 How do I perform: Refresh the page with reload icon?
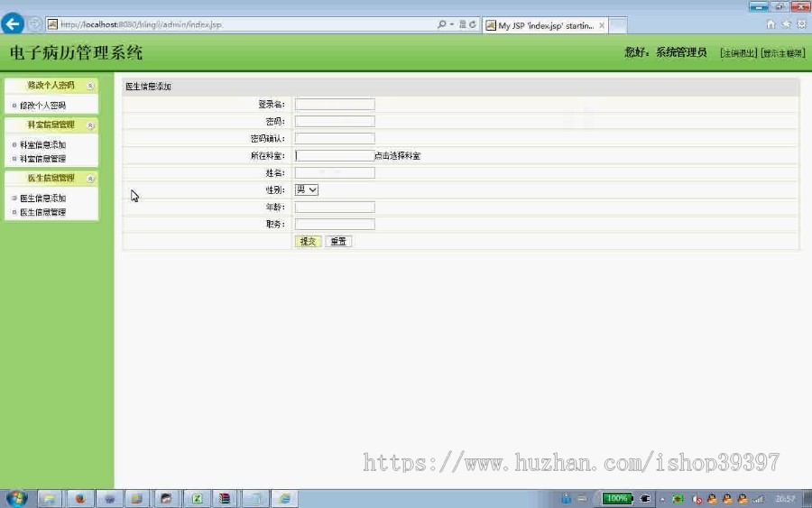472,24
